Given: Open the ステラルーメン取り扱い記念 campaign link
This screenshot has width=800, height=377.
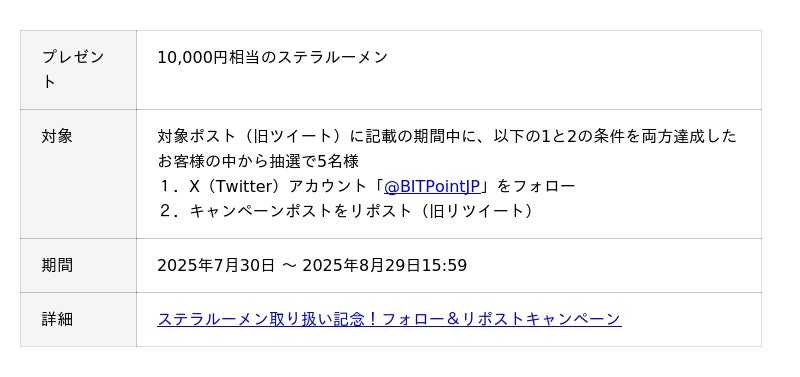Looking at the screenshot, I should pos(389,319).
